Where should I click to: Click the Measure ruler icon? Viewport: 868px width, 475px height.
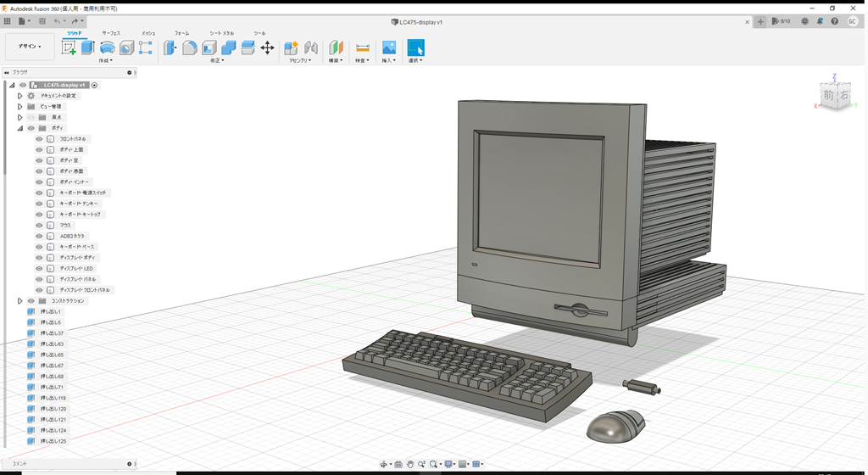363,47
